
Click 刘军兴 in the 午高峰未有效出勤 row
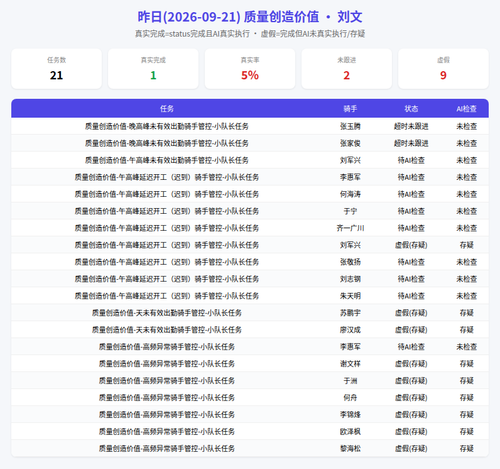click(350, 160)
